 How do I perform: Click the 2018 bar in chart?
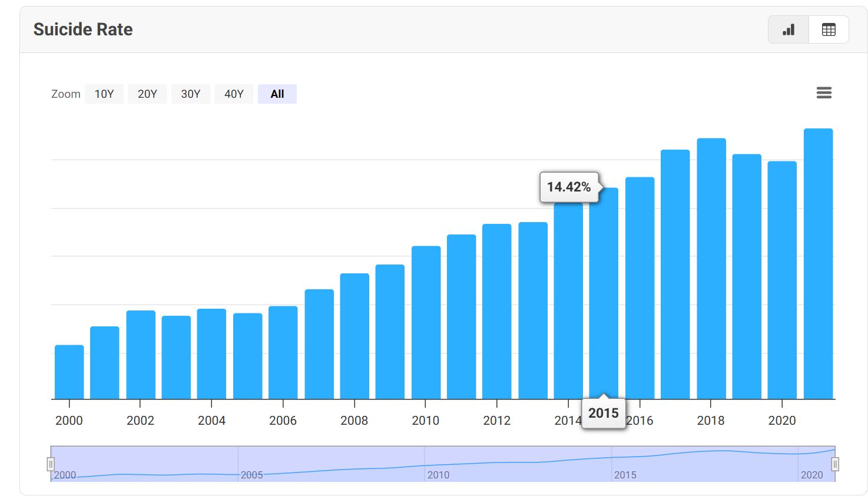(x=711, y=269)
